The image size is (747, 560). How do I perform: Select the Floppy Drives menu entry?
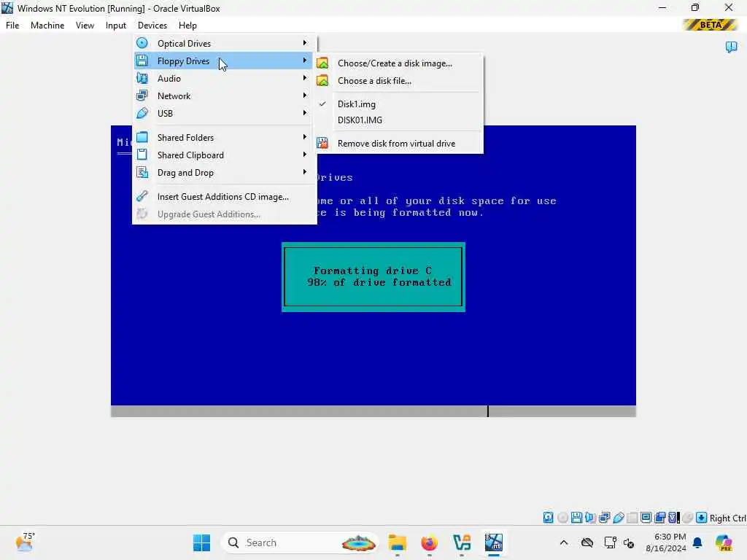pyautogui.click(x=224, y=61)
